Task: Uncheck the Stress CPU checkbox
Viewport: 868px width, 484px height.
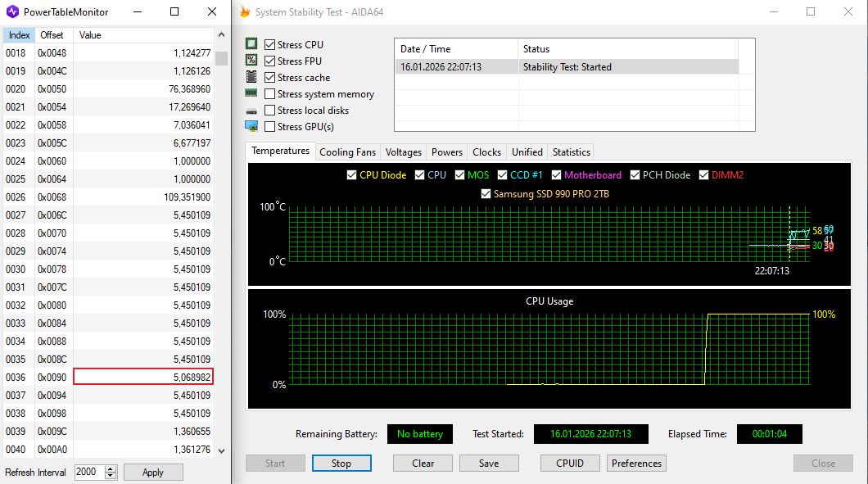Action: tap(269, 45)
